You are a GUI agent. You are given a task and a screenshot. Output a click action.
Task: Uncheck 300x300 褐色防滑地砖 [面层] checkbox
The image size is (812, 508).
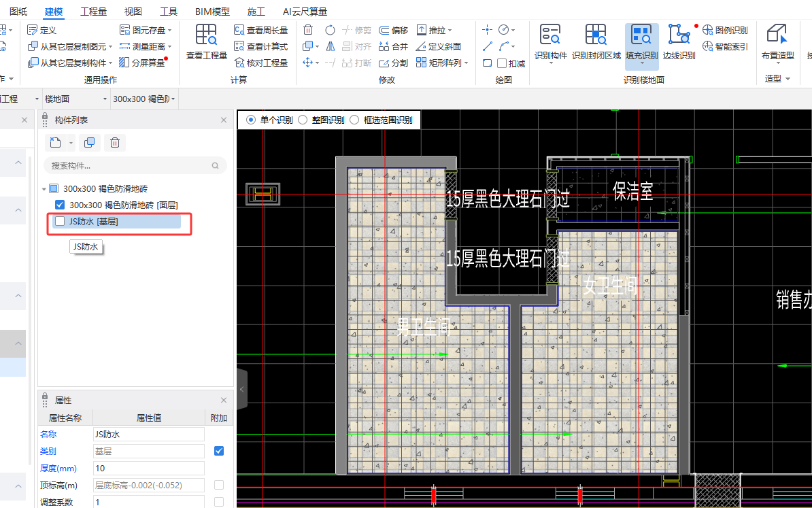(60, 205)
